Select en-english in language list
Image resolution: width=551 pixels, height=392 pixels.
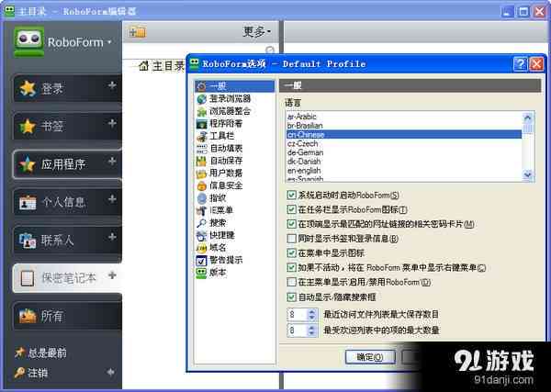click(403, 171)
